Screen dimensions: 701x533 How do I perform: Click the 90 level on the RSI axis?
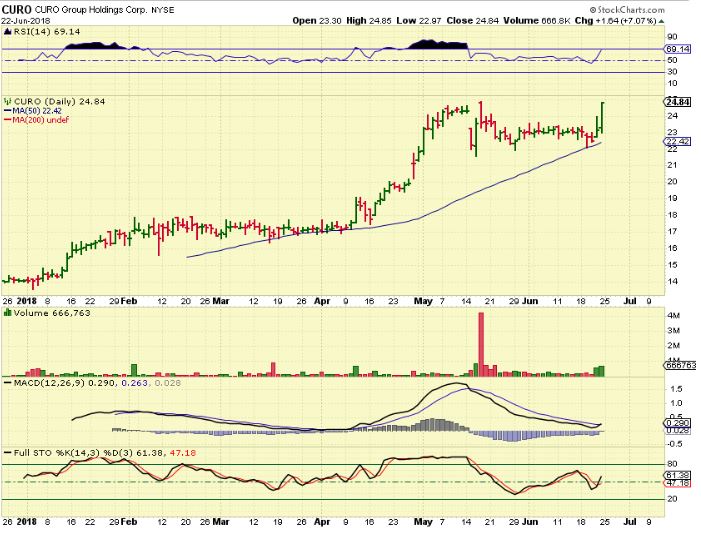(x=672, y=37)
